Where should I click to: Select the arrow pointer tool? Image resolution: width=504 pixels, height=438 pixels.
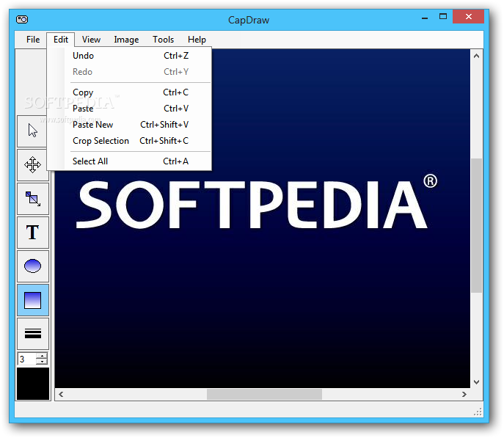coord(32,131)
